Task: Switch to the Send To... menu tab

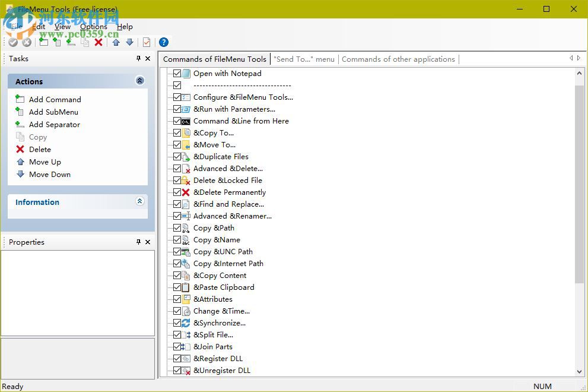Action: pos(303,59)
